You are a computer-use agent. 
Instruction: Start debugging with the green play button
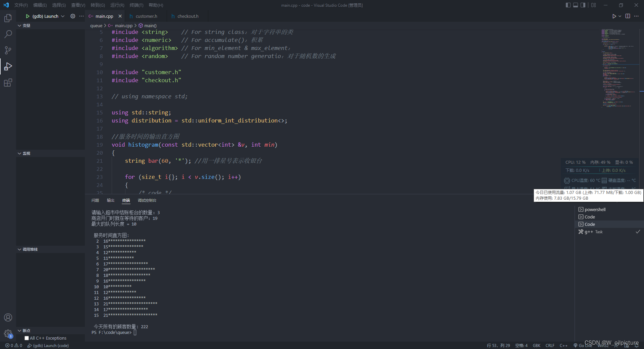tap(28, 16)
